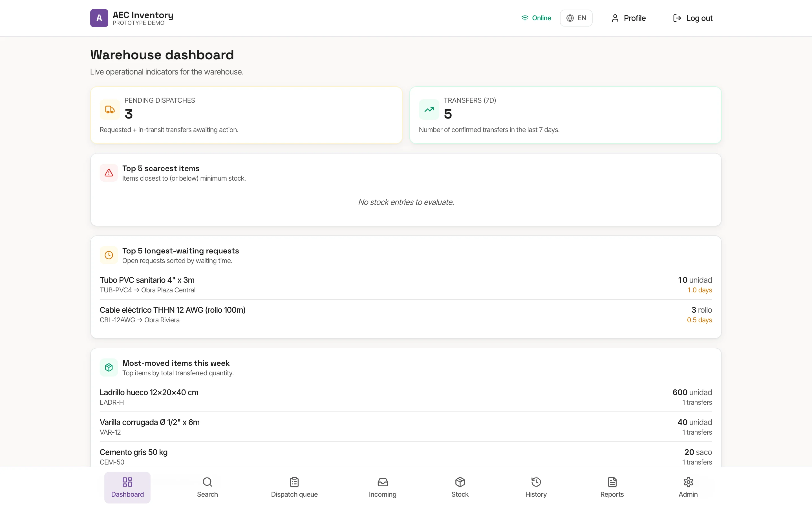Click the Log out arrow icon
This screenshot has height=508, width=812.
point(677,18)
